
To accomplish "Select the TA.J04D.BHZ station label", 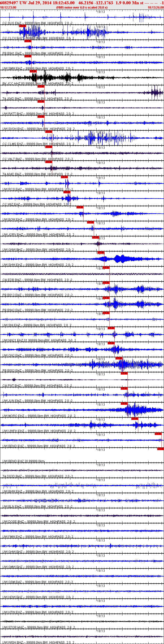I will pos(37,99).
